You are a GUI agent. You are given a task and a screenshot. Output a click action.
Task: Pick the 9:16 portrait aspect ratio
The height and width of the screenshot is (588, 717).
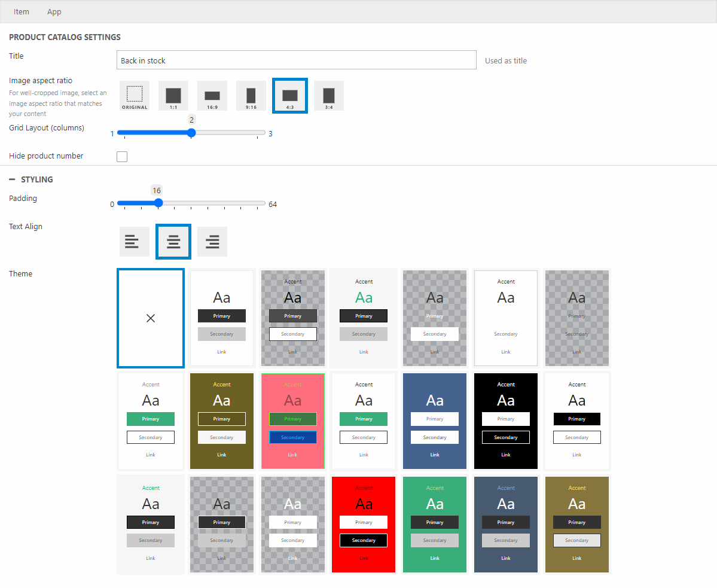(251, 96)
